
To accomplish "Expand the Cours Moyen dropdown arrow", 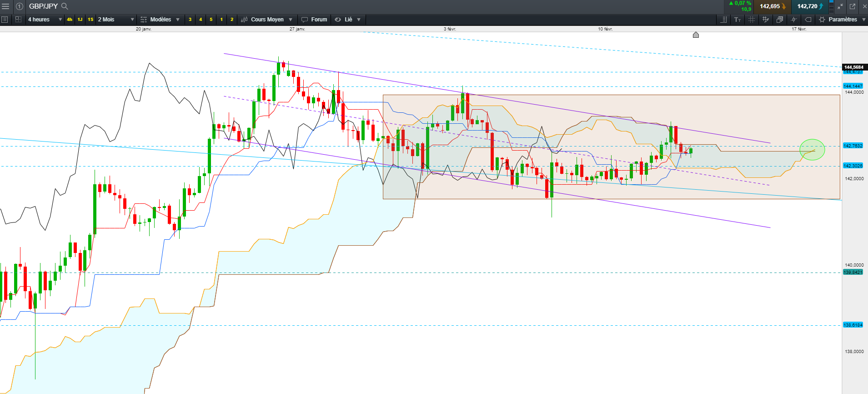I will point(291,20).
